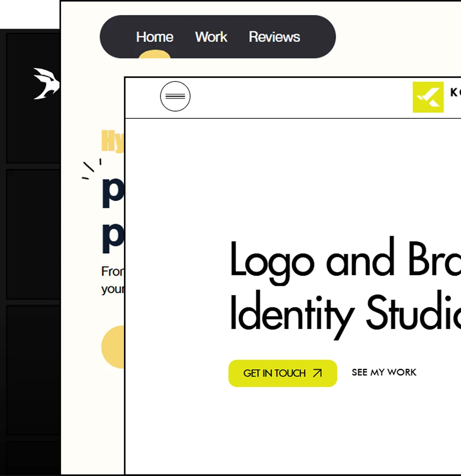
Task: Click the yellow active indicator under Home
Action: [x=154, y=54]
